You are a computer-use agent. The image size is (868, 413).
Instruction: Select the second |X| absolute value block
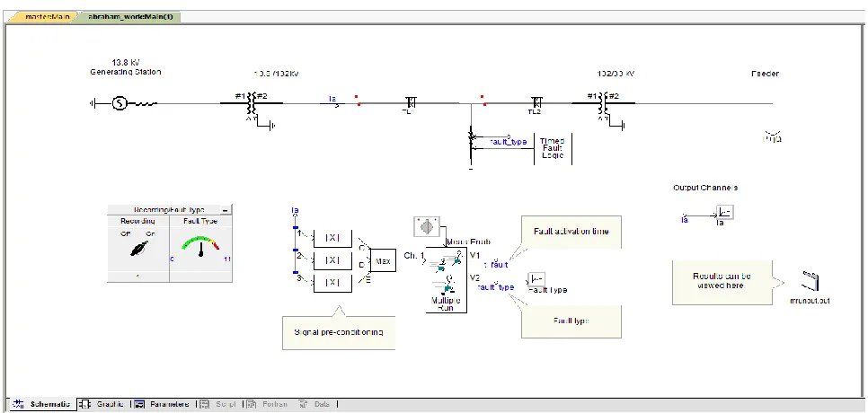332,260
